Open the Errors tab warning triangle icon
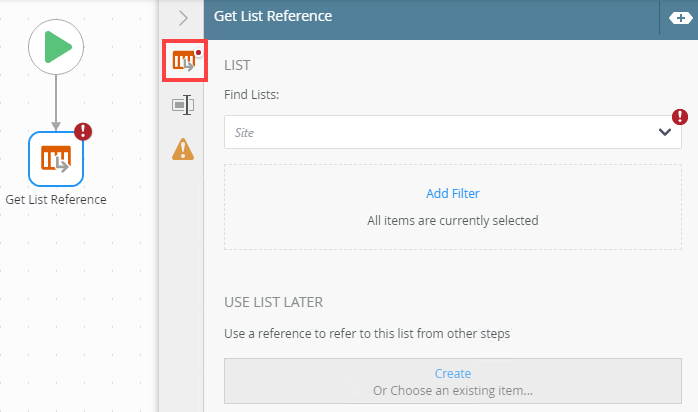 183,148
